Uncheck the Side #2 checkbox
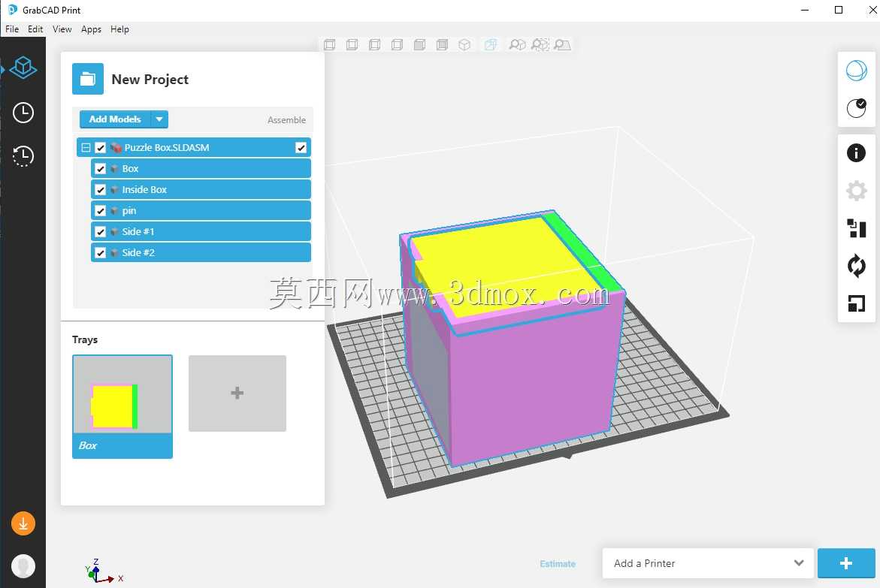 pos(101,252)
